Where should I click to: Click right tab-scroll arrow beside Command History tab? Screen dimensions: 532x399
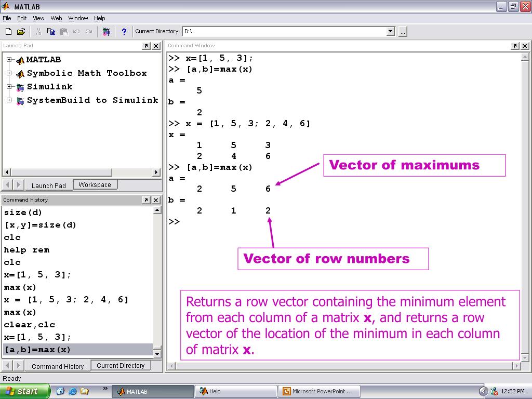[x=18, y=366]
